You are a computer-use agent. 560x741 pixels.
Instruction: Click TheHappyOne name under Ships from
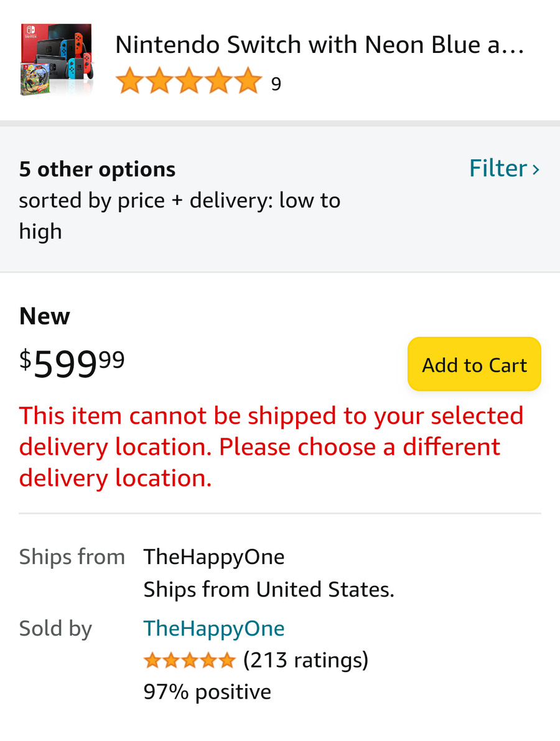coord(214,557)
